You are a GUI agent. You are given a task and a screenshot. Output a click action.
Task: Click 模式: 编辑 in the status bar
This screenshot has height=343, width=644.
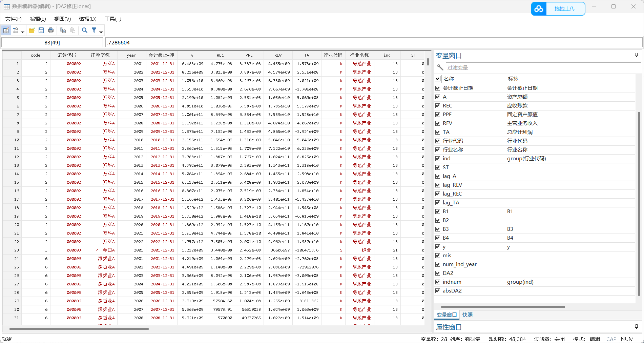[x=586, y=339]
